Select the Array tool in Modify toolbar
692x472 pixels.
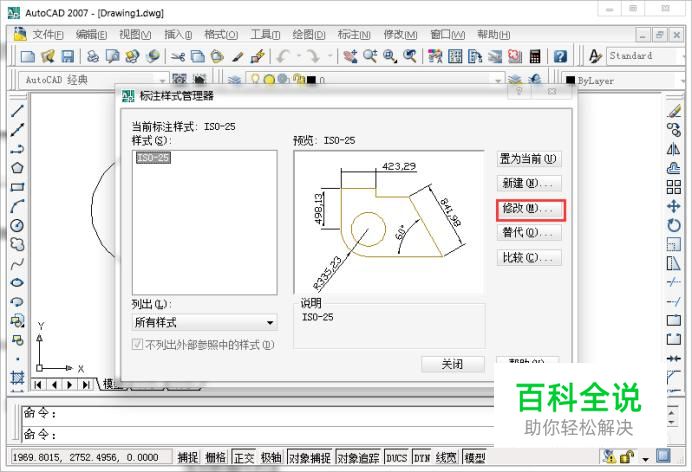tap(673, 187)
